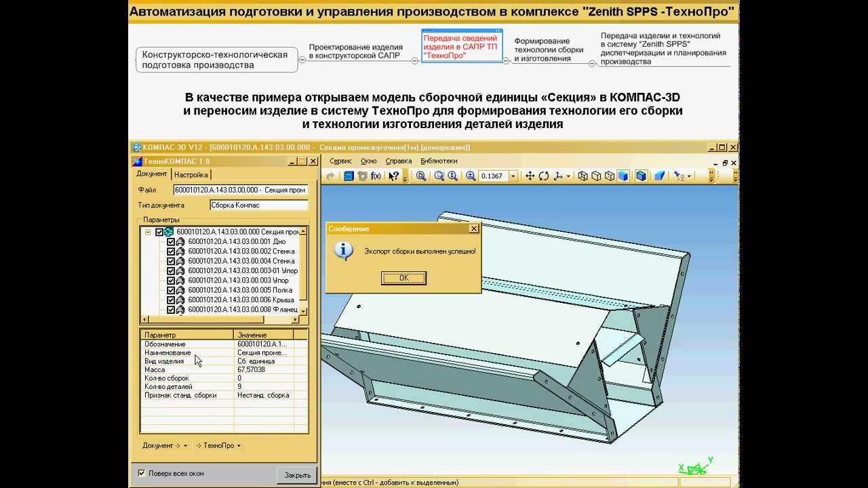The height and width of the screenshot is (488, 868).
Task: Open the orientation dropdown arrow
Action: click(x=568, y=176)
